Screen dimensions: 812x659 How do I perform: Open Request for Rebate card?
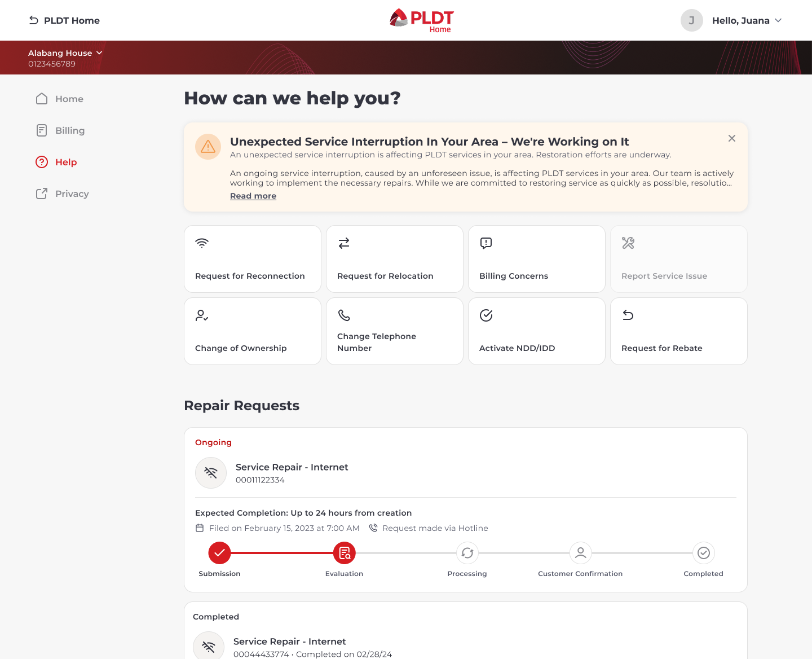click(x=679, y=331)
